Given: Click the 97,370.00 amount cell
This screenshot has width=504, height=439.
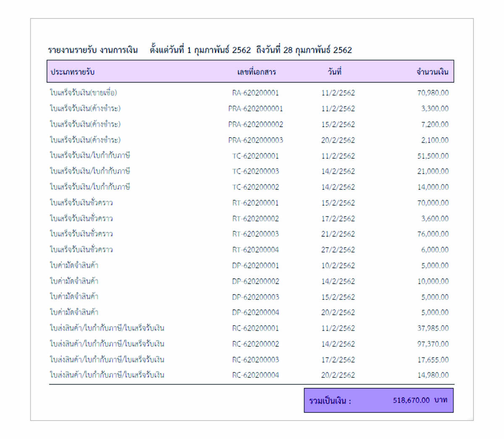Looking at the screenshot, I should [x=433, y=344].
